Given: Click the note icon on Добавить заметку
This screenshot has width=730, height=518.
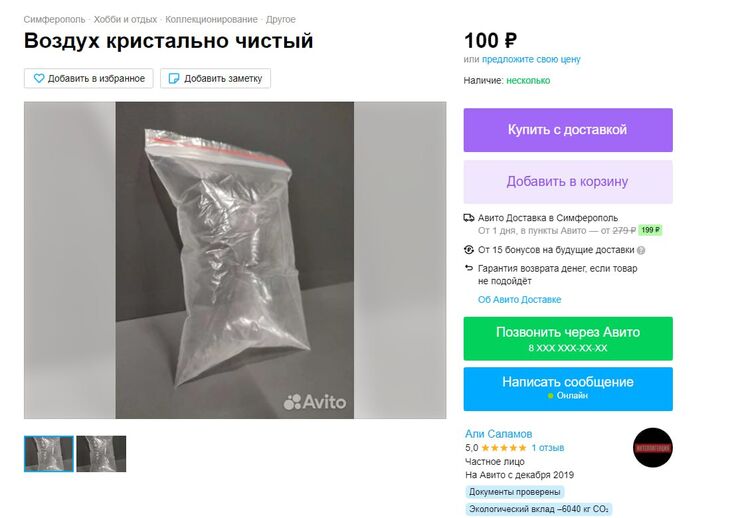Looking at the screenshot, I should [x=174, y=78].
